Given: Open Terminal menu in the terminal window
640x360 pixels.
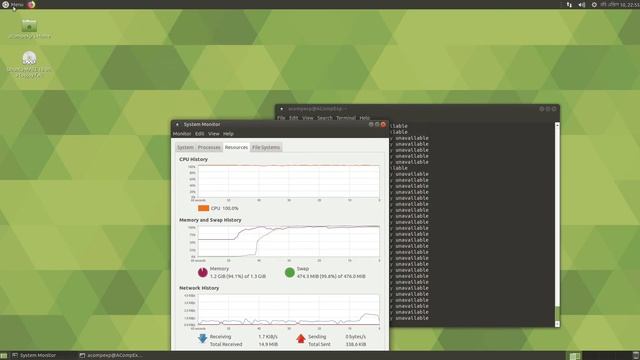Looking at the screenshot, I should click(346, 118).
